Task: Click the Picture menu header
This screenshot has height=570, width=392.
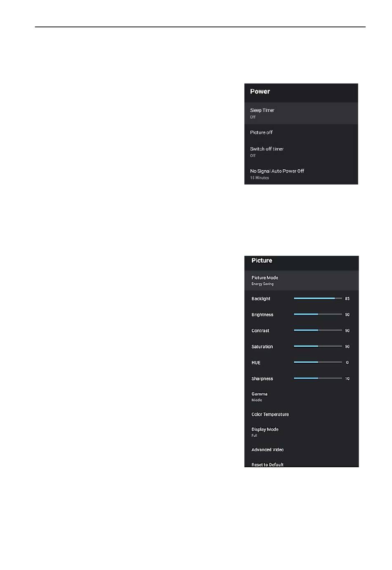Action: (262, 260)
